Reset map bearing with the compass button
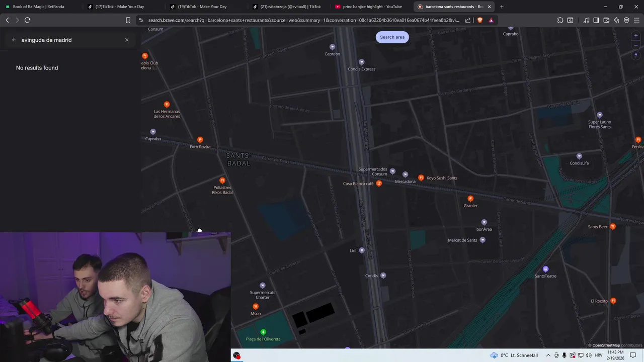The width and height of the screenshot is (644, 362). point(636,55)
